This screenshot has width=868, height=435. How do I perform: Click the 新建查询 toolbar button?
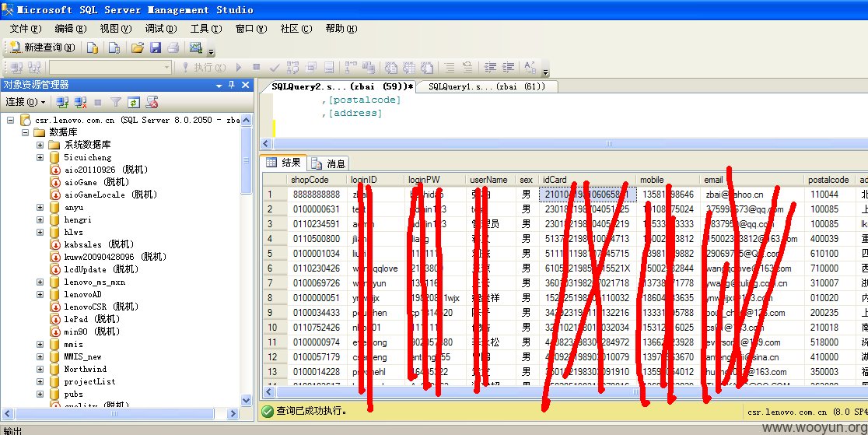[42, 47]
